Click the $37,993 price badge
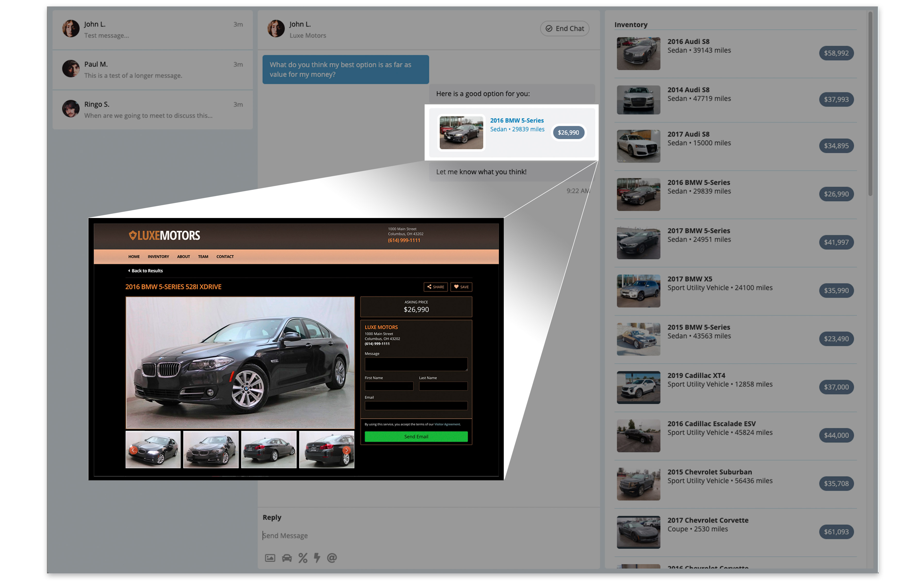This screenshot has width=924, height=587. point(836,99)
